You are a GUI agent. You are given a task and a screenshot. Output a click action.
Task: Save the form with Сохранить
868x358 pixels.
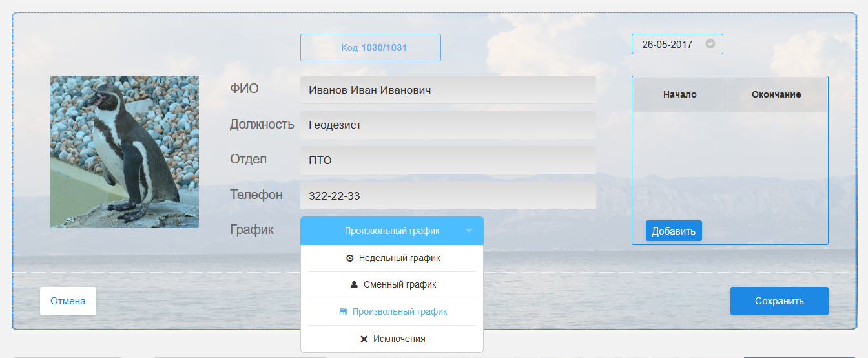click(780, 301)
